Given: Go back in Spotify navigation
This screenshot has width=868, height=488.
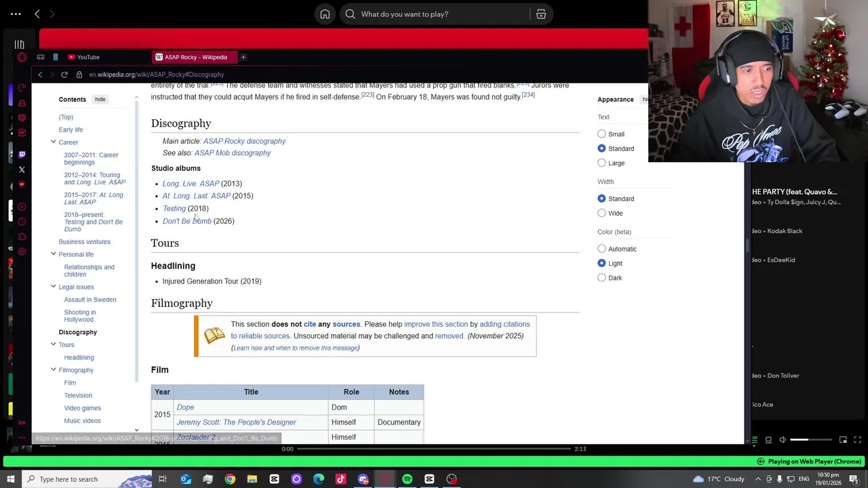Looking at the screenshot, I should (37, 14).
